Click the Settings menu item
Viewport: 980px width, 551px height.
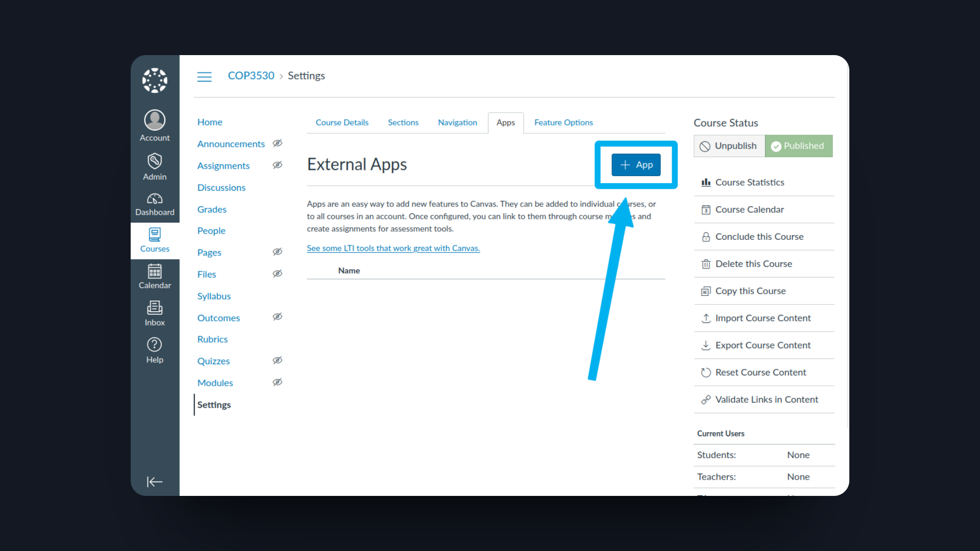[214, 405]
